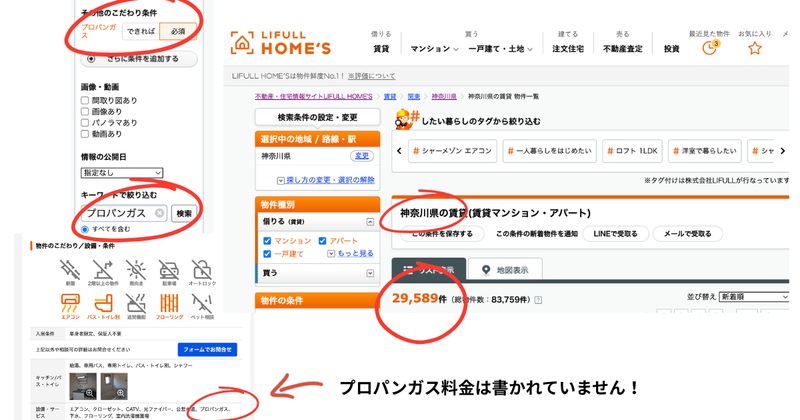
Task: Click the 南向き sun feature icon
Action: coord(136,270)
